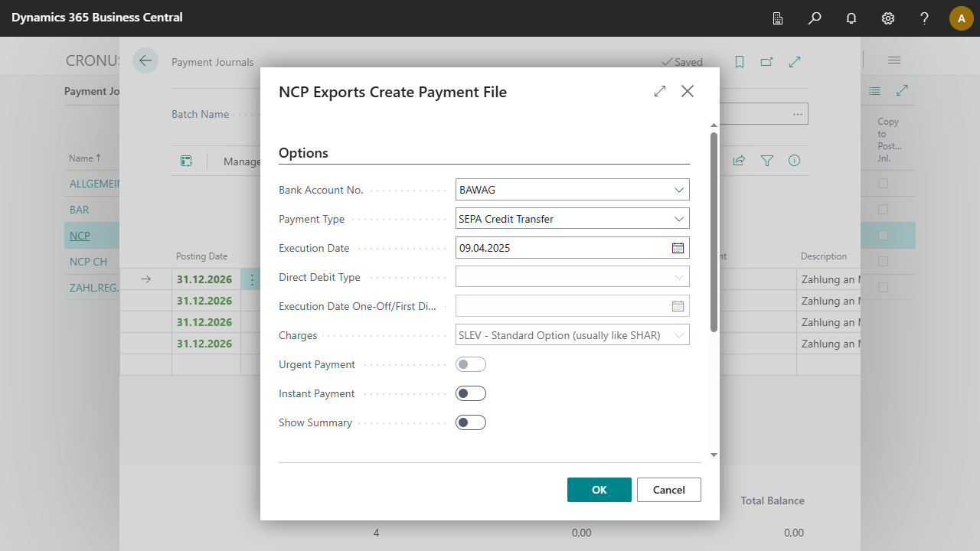The image size is (980, 551).
Task: Toggle the Instant Payment switch
Action: (x=471, y=393)
